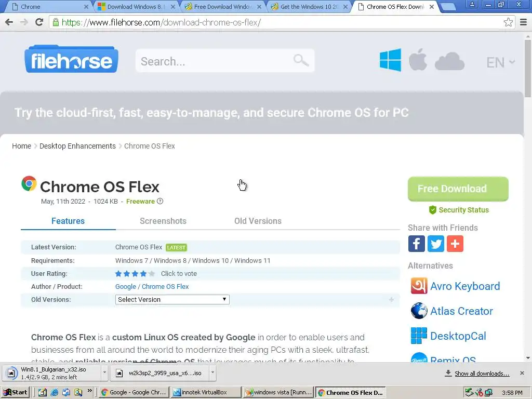Open the Win8.1_Bulgarian_x32.iso download item
532x399 pixels.
[x=52, y=373]
